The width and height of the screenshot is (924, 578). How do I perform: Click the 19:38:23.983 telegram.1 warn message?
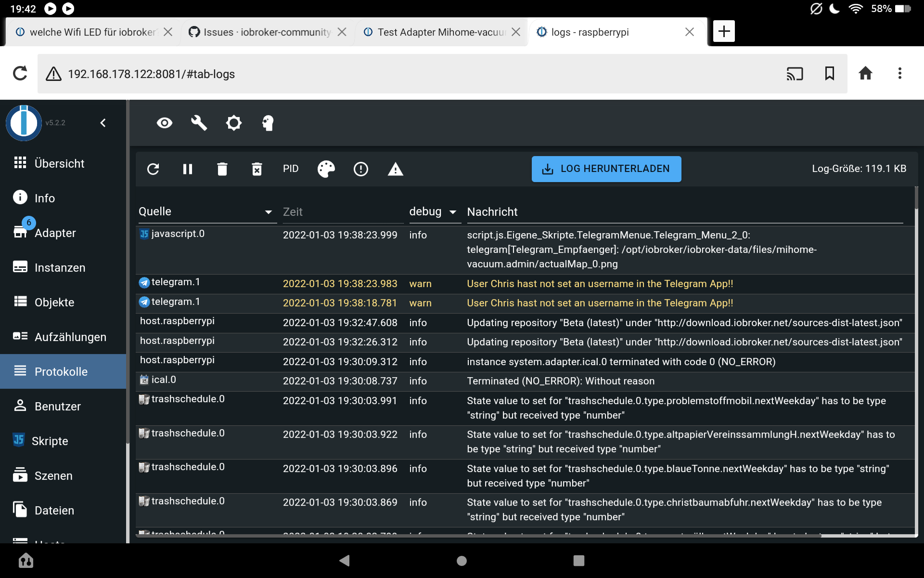[x=600, y=284]
